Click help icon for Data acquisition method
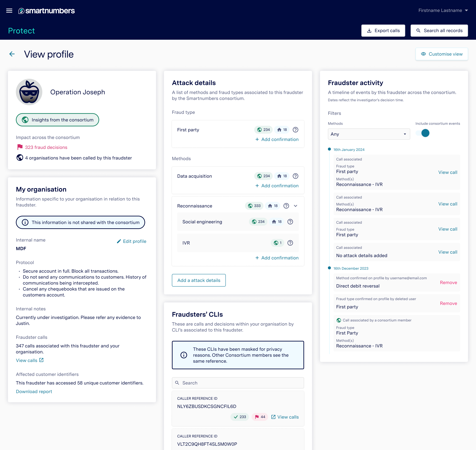The width and height of the screenshot is (476, 450). (296, 176)
